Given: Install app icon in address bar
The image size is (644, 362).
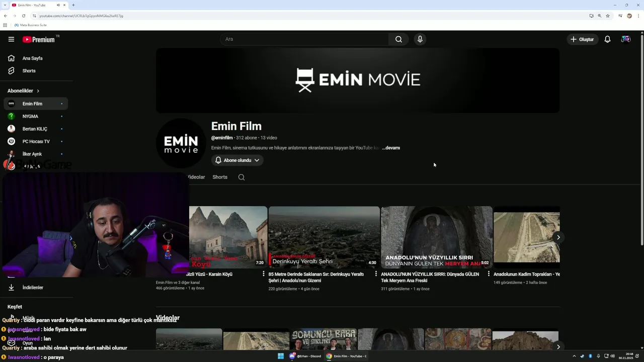Looking at the screenshot, I should click(x=591, y=16).
